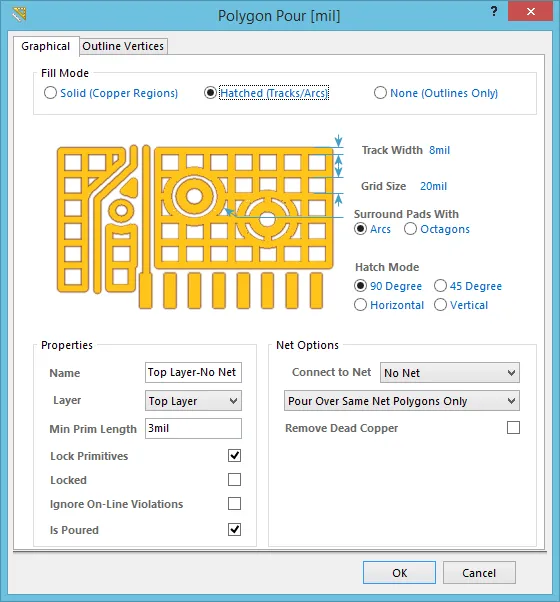Expand the Connect to Net dropdown
This screenshot has height=602, width=560.
[449, 372]
